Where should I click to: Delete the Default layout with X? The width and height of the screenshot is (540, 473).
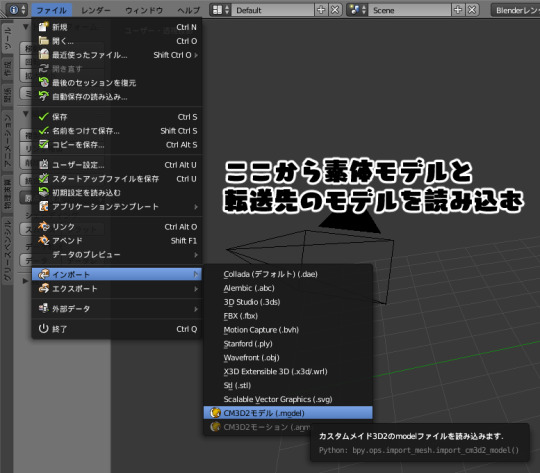[335, 10]
